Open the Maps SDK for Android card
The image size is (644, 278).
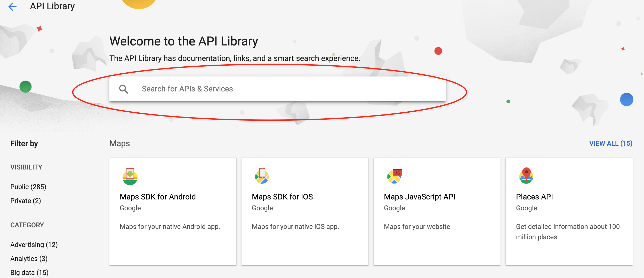coord(173,212)
